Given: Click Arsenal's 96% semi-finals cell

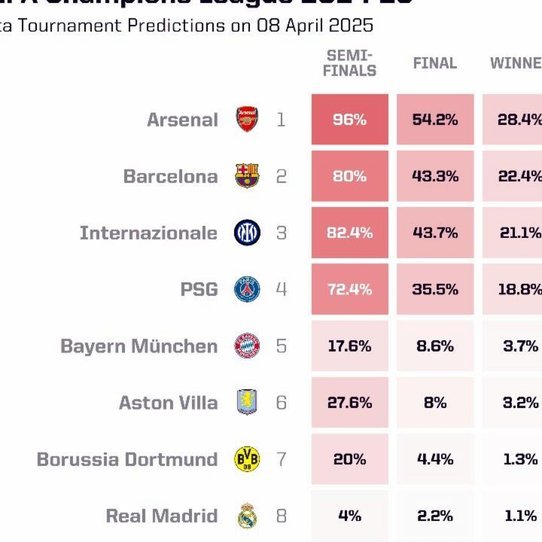Looking at the screenshot, I should point(350,119).
